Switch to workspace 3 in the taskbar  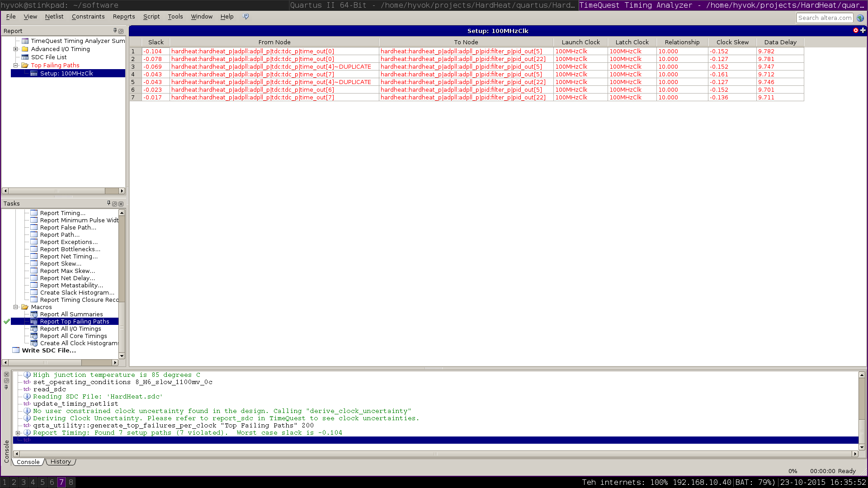[x=24, y=482]
